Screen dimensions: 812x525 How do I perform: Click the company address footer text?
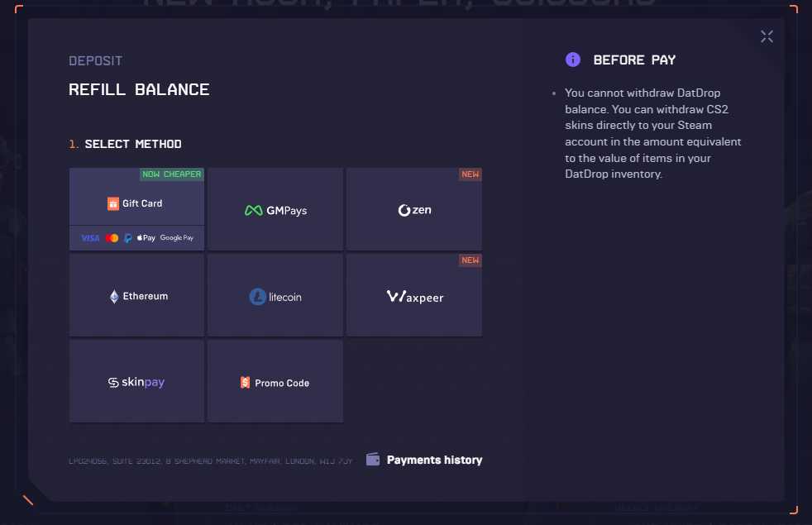(210, 461)
